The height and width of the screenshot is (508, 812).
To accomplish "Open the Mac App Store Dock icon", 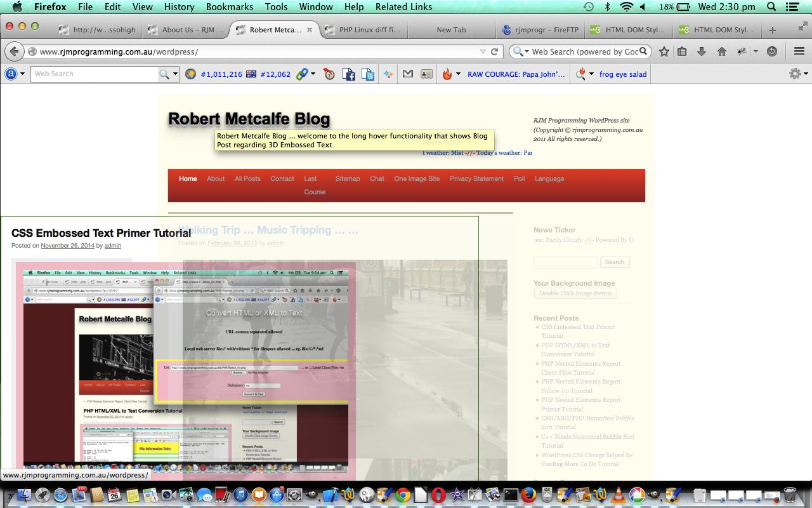I will pyautogui.click(x=277, y=495).
